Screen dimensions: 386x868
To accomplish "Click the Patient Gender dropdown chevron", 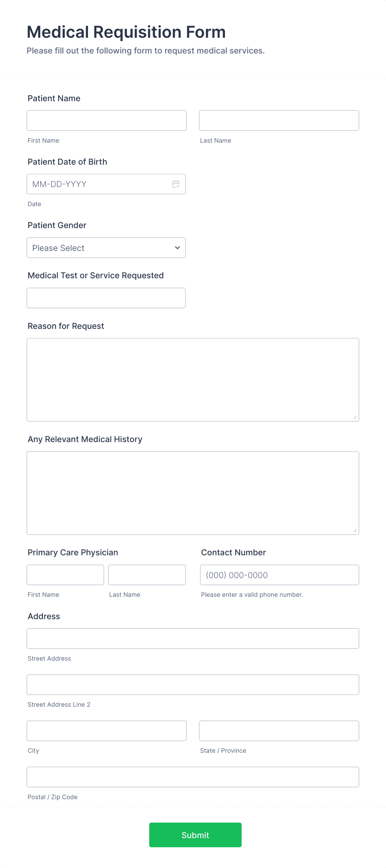I will (x=177, y=248).
